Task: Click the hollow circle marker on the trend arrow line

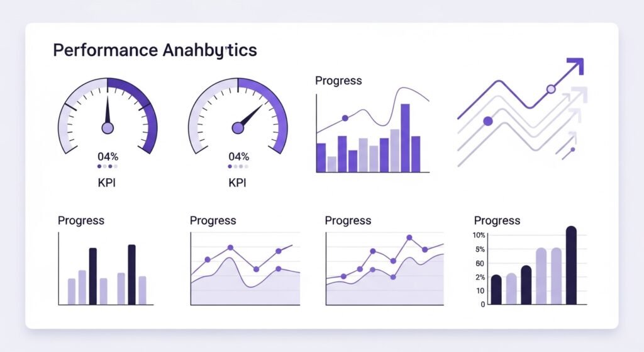Action: point(551,89)
